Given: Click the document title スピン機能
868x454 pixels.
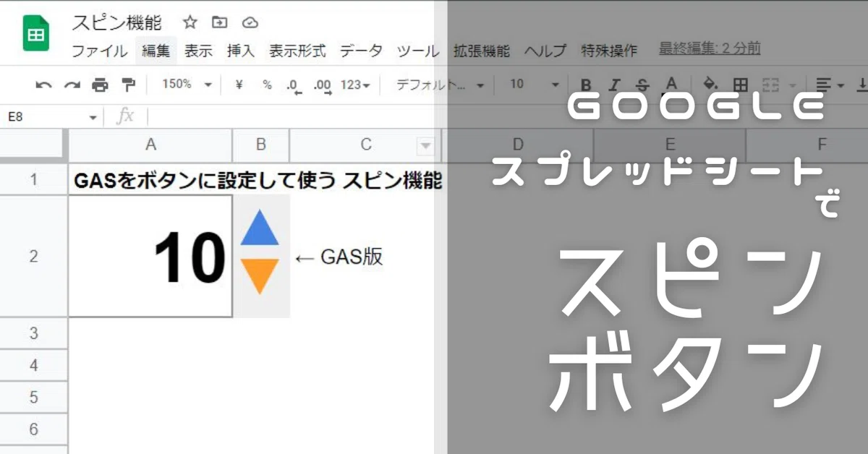Looking at the screenshot, I should click(x=117, y=23).
